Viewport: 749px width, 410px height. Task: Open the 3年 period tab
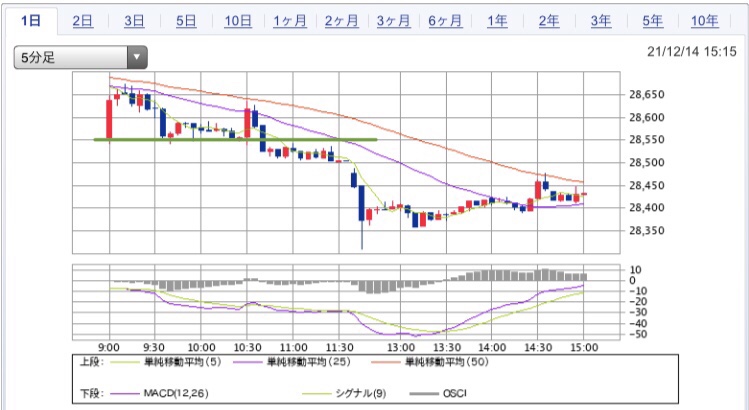(600, 21)
